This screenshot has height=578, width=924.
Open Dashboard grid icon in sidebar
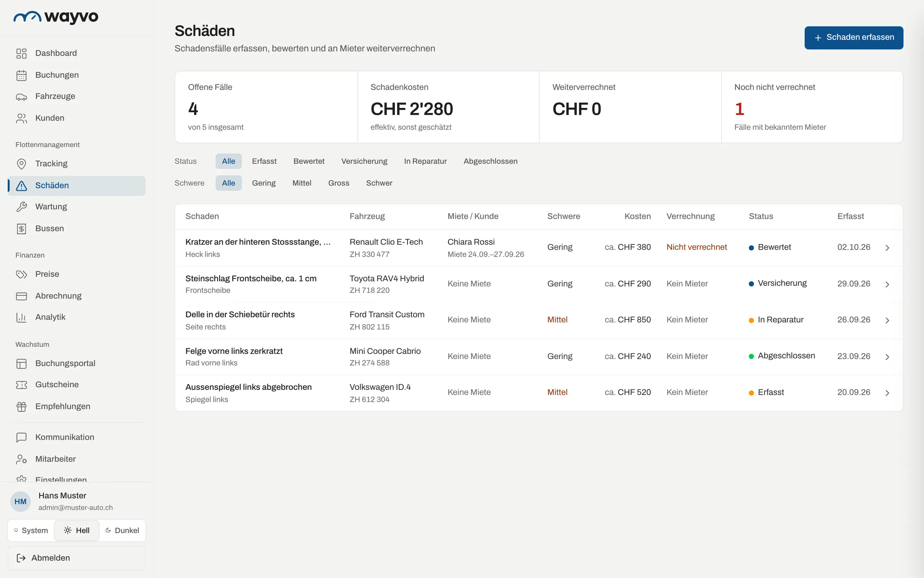pos(22,53)
